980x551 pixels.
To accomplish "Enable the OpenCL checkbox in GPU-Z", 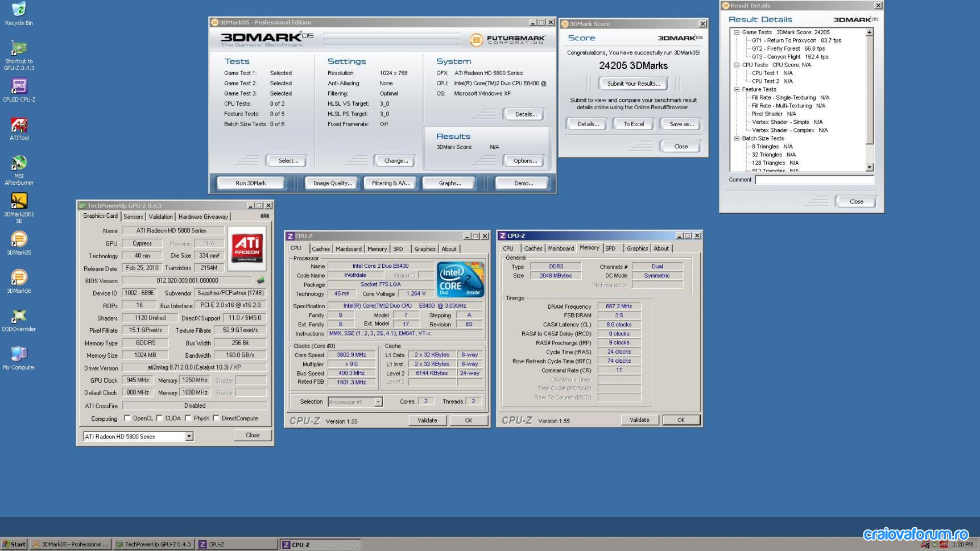I will tap(127, 419).
